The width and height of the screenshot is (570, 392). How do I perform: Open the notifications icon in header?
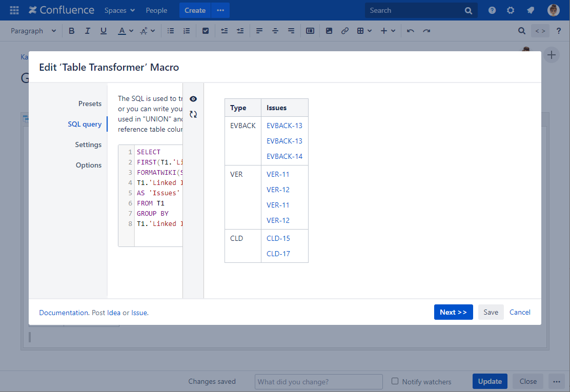tap(531, 10)
